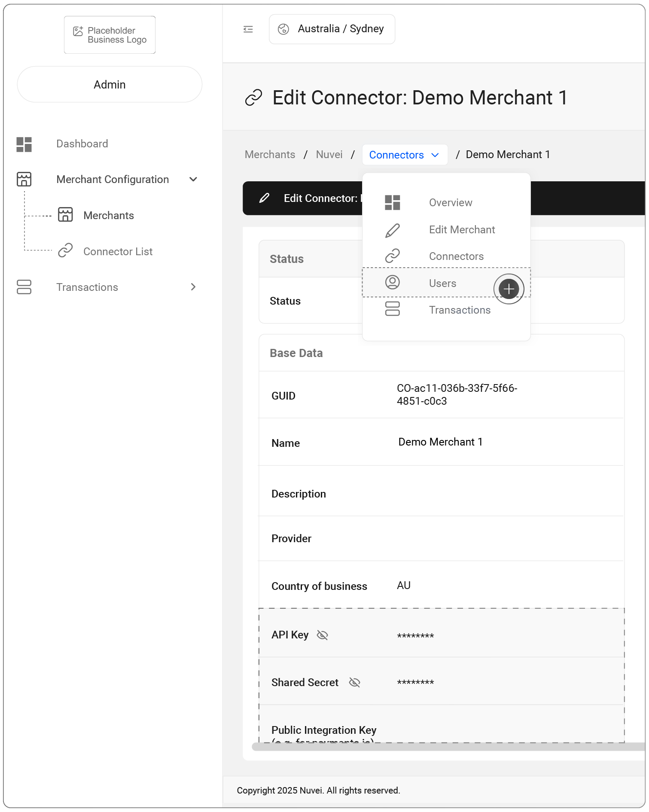This screenshot has width=649, height=812.
Task: Open the Australia / Sydney timezone selector
Action: tap(332, 29)
